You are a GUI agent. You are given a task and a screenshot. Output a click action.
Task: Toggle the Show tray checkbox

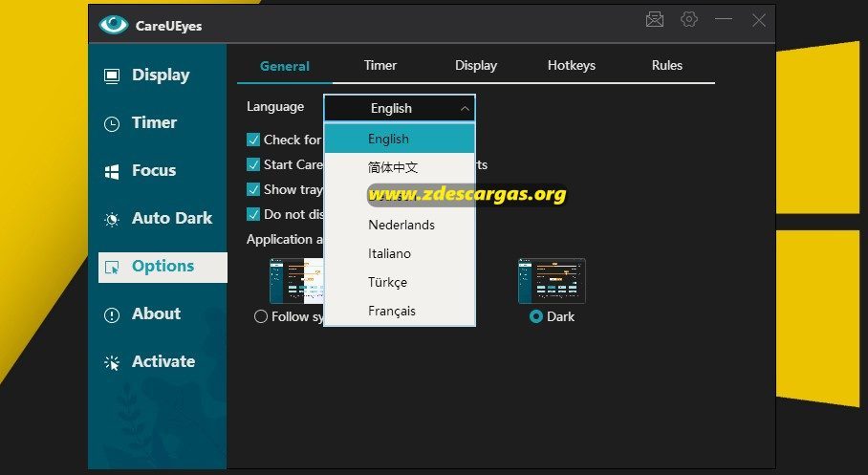253,189
